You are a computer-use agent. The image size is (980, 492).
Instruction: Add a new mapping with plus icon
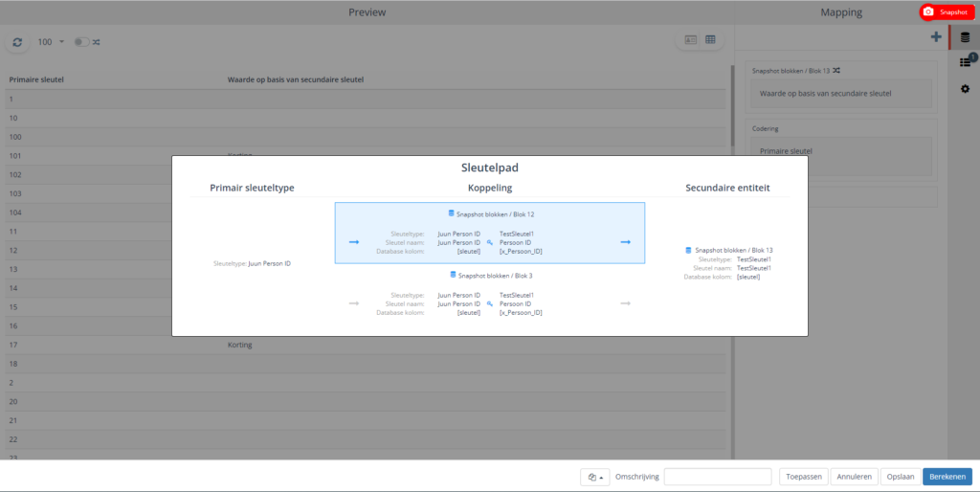[936, 37]
